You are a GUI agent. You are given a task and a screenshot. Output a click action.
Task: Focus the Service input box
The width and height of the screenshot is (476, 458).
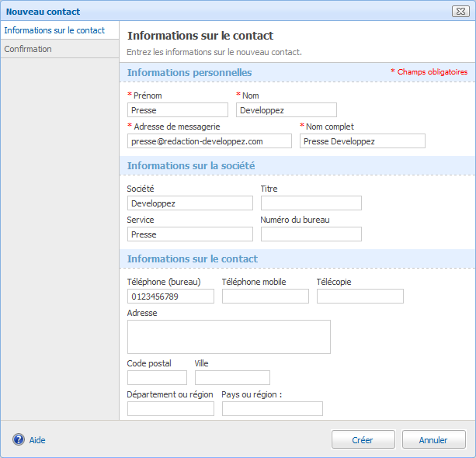pos(190,234)
